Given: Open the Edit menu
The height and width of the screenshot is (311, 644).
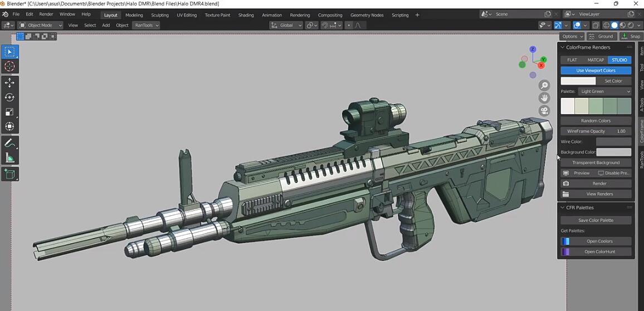Looking at the screenshot, I should pyautogui.click(x=30, y=14).
